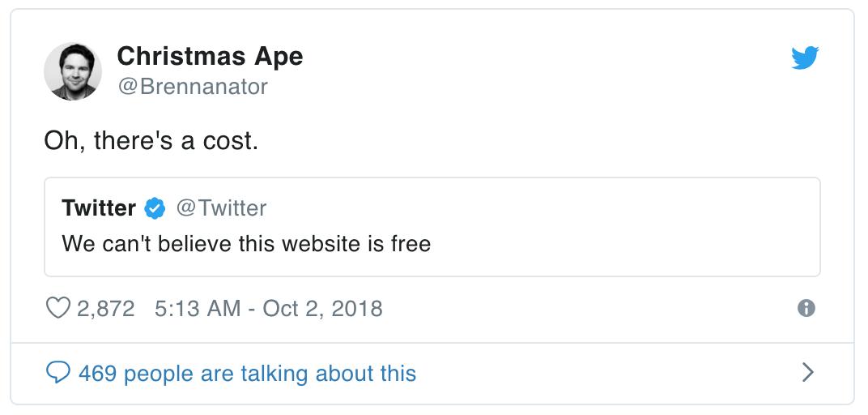Click the bold Twitter name in quoted tweet
The image size is (868, 415).
point(99,208)
